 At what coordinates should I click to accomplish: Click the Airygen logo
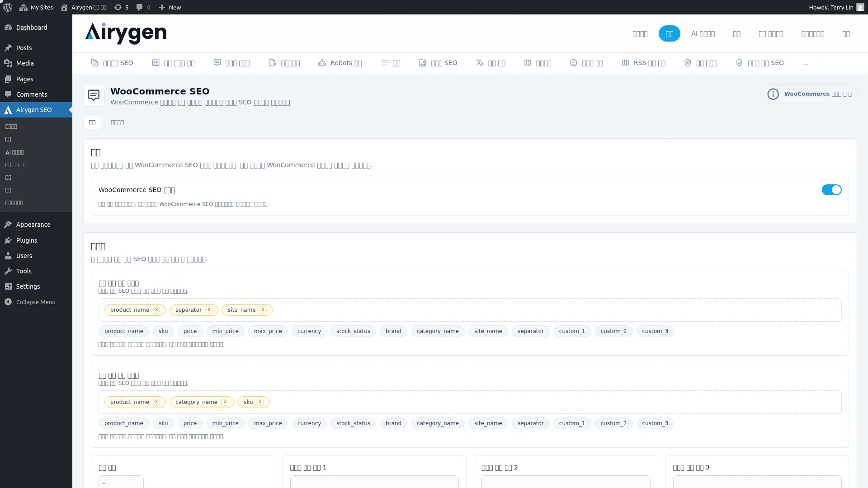tap(126, 33)
